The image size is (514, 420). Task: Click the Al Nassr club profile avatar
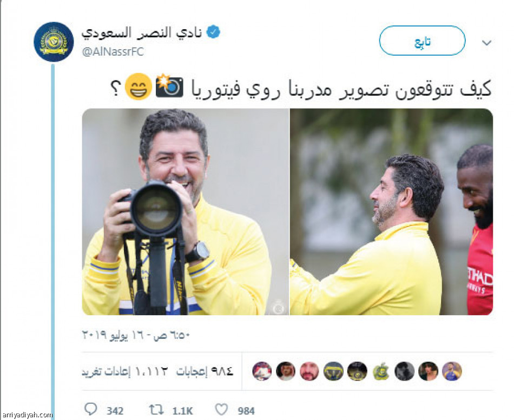point(54,42)
